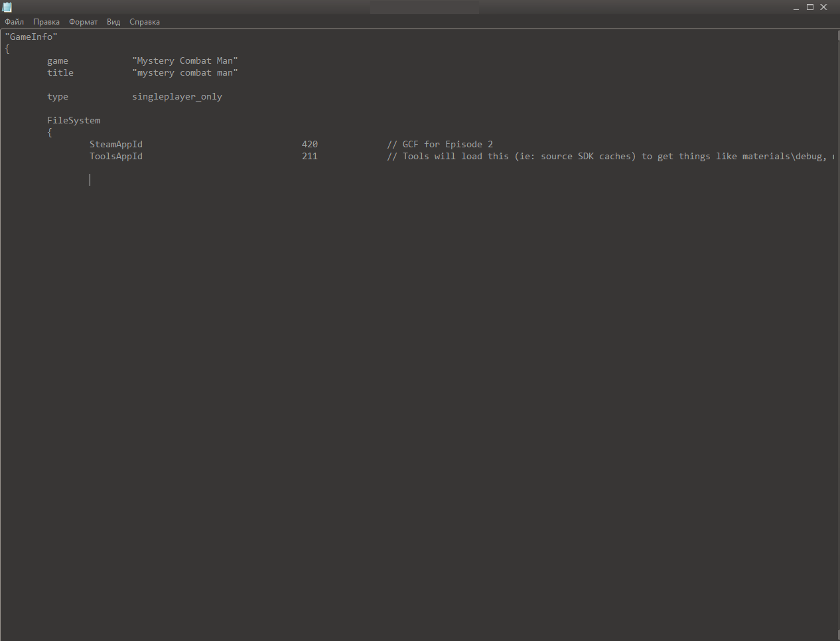Click the vertical scrollbar on the right
The height and width of the screenshot is (641, 840).
pyautogui.click(x=837, y=334)
